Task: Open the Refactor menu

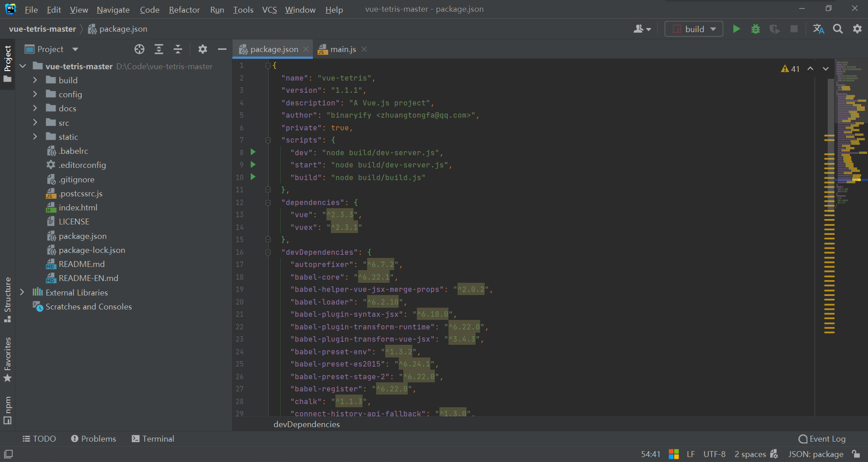Action: 184,10
